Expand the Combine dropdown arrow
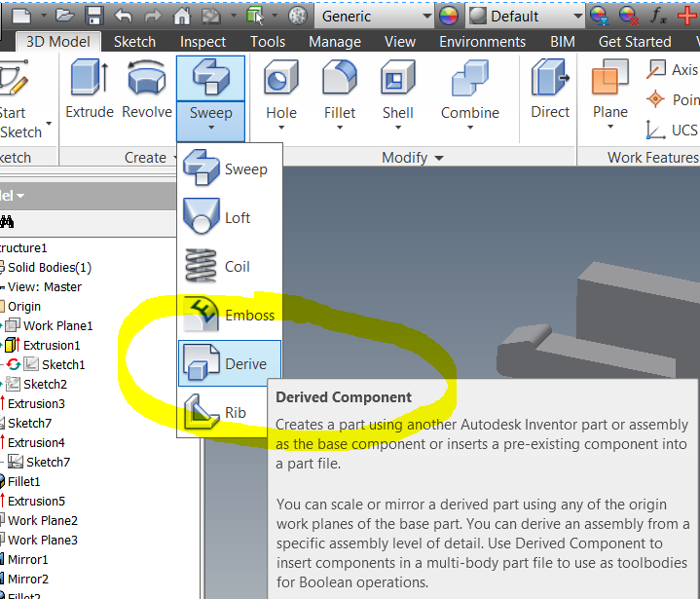The height and width of the screenshot is (599, 700). pos(470,128)
